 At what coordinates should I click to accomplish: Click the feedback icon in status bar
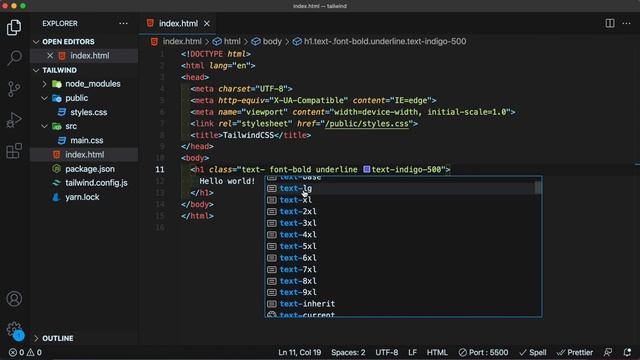pos(608,352)
